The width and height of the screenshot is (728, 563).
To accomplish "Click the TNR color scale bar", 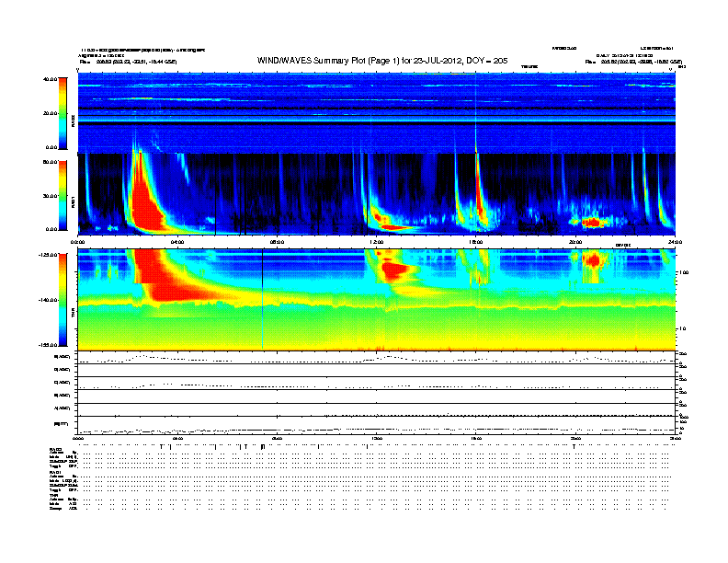I will click(63, 300).
